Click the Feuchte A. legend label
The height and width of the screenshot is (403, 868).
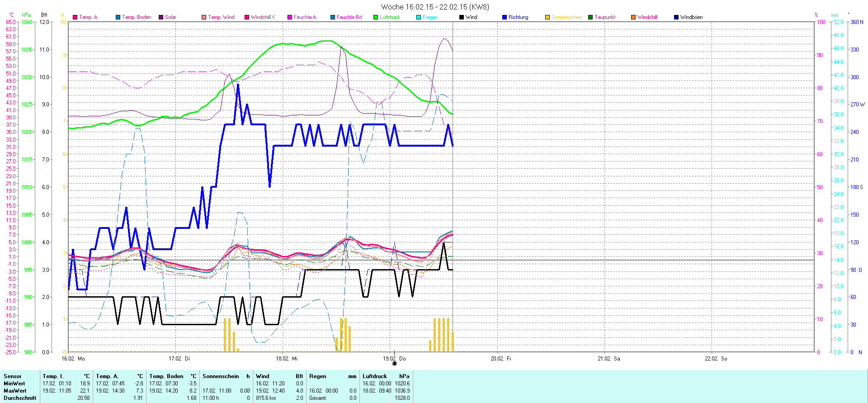click(305, 17)
